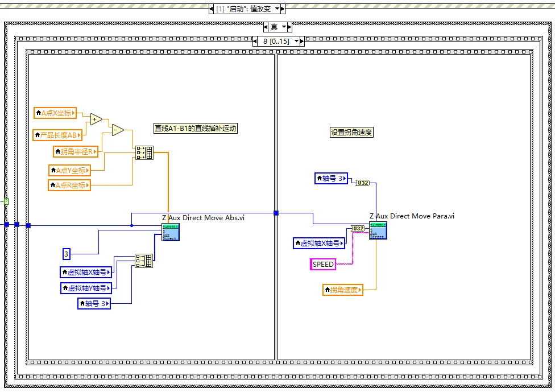Go to previous frame left of 8 [0..15]
This screenshot has width=555, height=392.
(x=255, y=42)
